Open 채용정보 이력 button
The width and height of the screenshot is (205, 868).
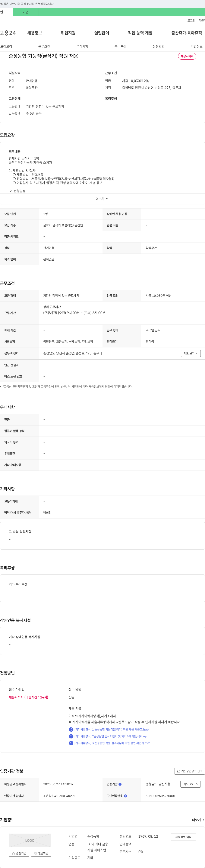click(x=183, y=837)
